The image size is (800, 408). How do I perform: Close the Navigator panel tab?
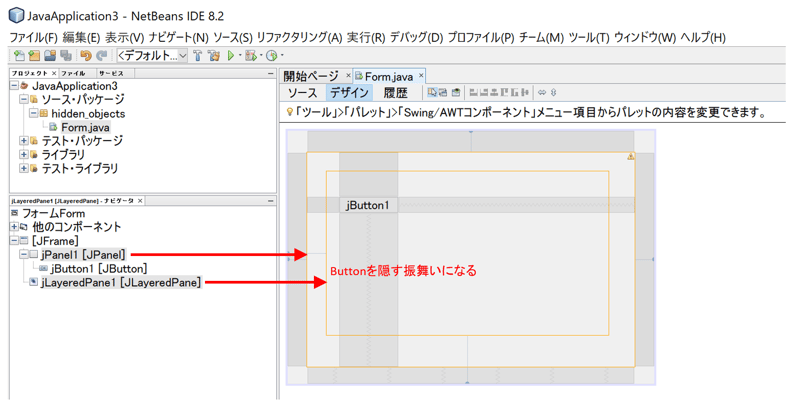pyautogui.click(x=140, y=200)
